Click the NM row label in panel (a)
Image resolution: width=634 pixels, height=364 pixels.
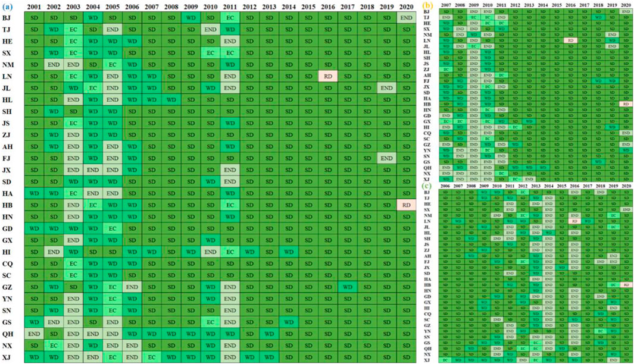(x=8, y=65)
